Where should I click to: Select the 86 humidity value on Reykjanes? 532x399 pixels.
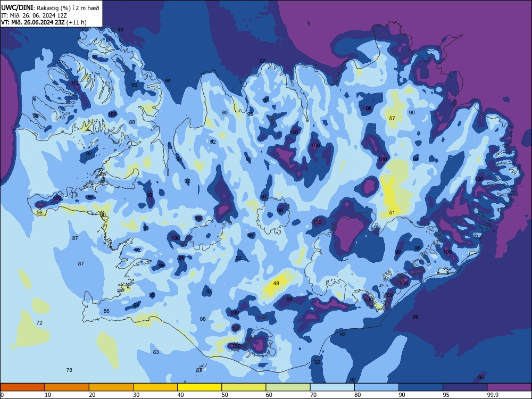(x=106, y=311)
